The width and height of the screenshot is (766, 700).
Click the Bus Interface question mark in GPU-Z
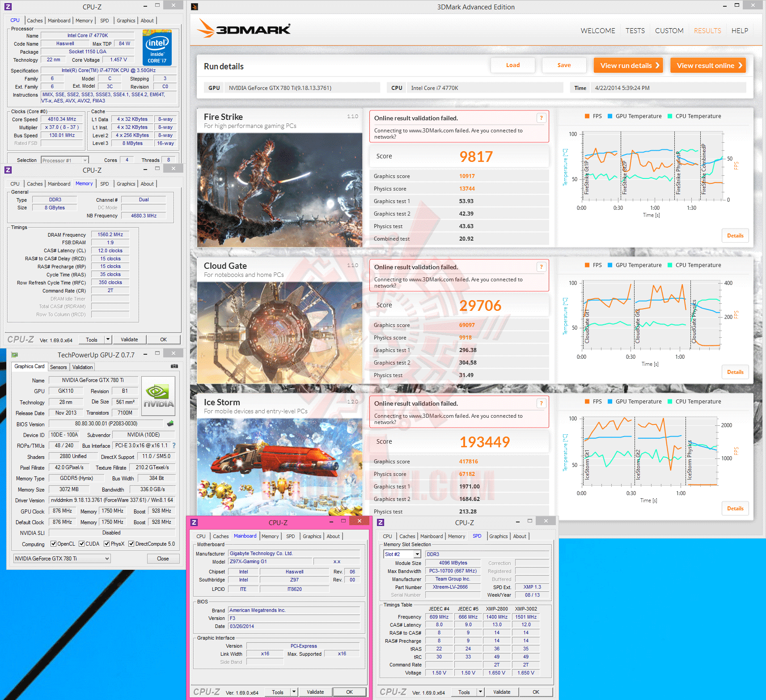pyautogui.click(x=174, y=445)
